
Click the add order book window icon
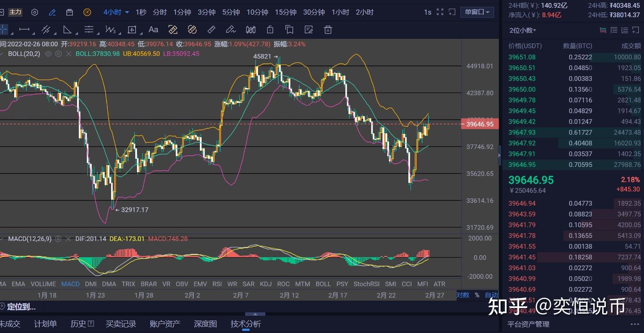635,30
